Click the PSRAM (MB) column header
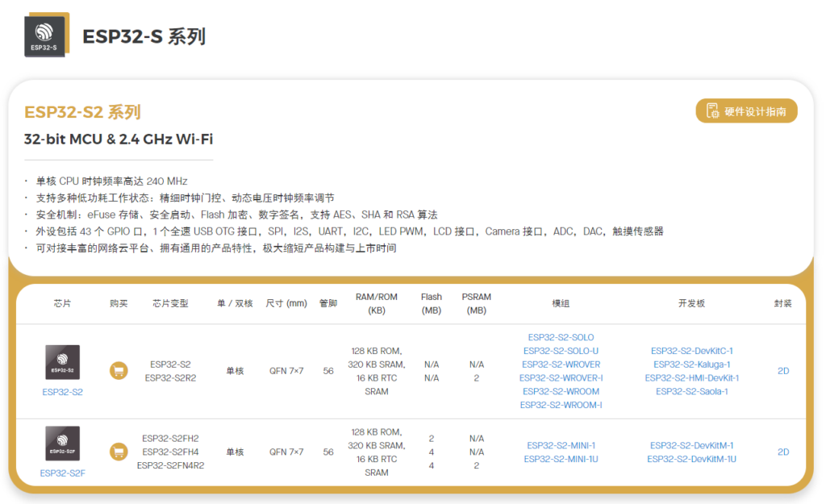 (476, 304)
